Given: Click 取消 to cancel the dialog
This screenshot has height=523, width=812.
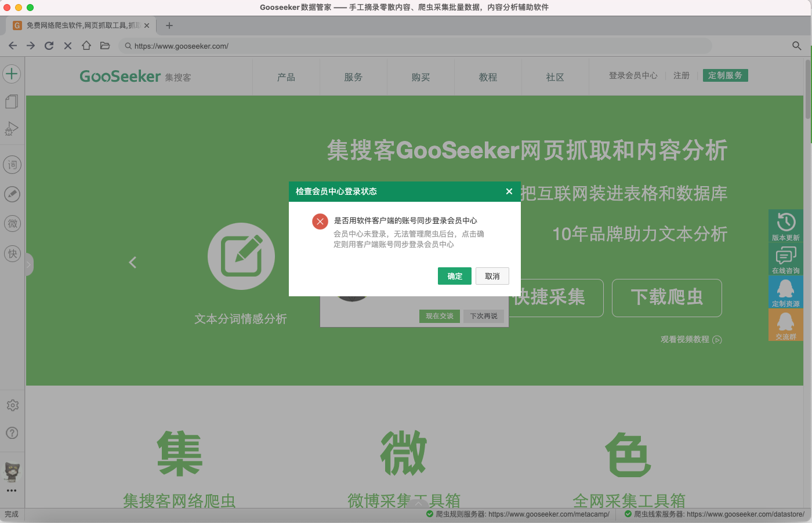Looking at the screenshot, I should [492, 276].
